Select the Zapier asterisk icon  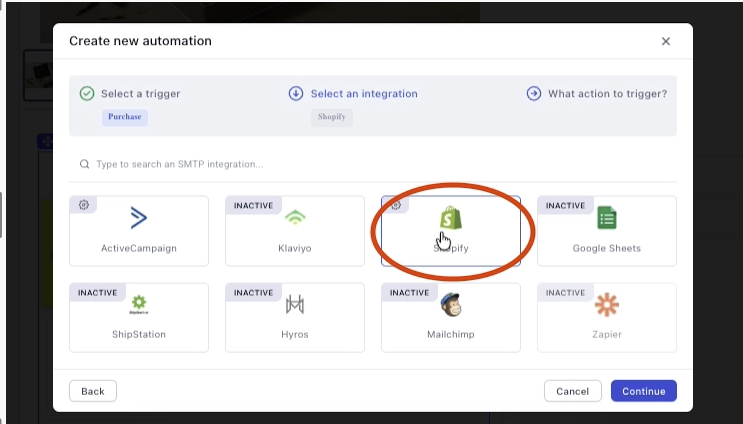pyautogui.click(x=607, y=304)
